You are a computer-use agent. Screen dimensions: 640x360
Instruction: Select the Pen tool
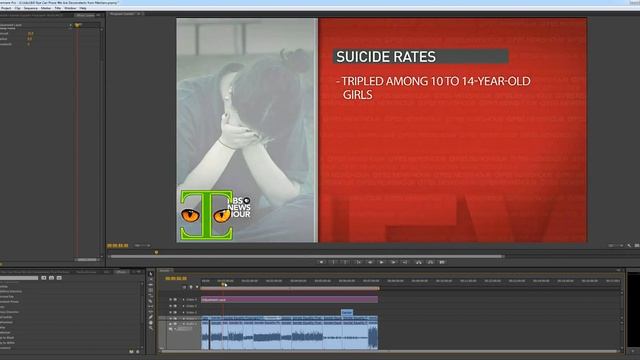151,317
